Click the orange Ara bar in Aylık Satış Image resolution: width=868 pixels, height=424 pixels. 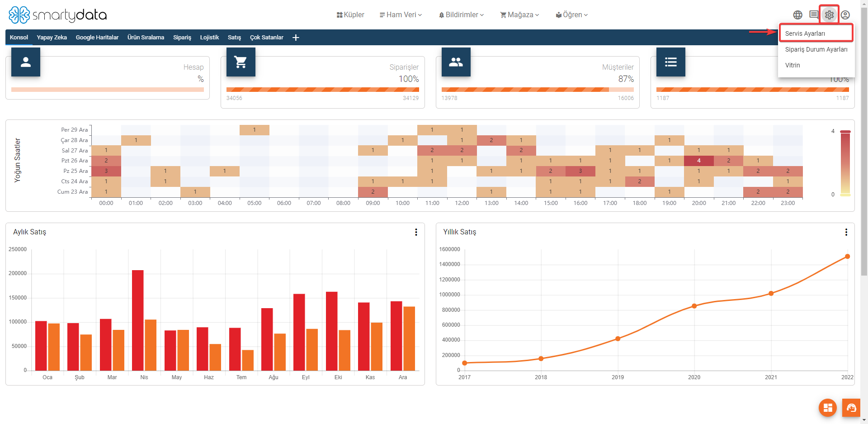tap(409, 339)
